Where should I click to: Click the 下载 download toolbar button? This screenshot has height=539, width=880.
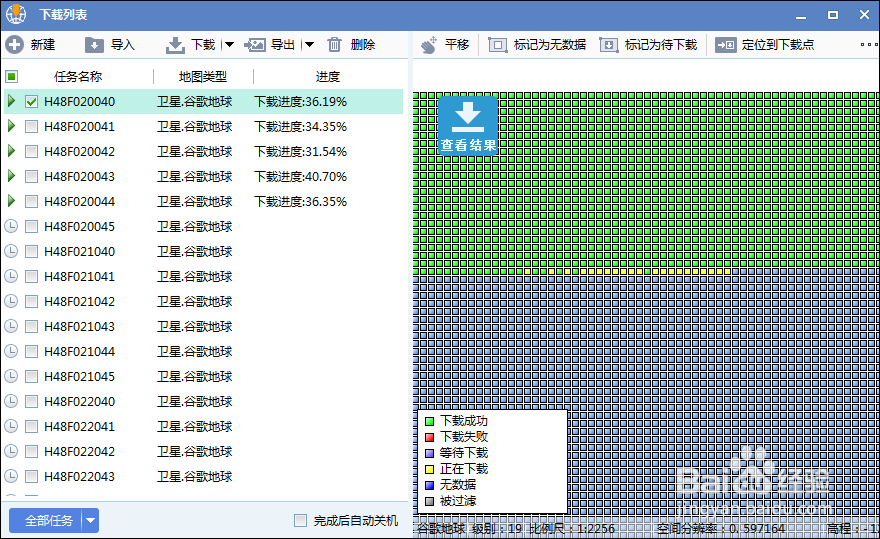click(x=191, y=45)
